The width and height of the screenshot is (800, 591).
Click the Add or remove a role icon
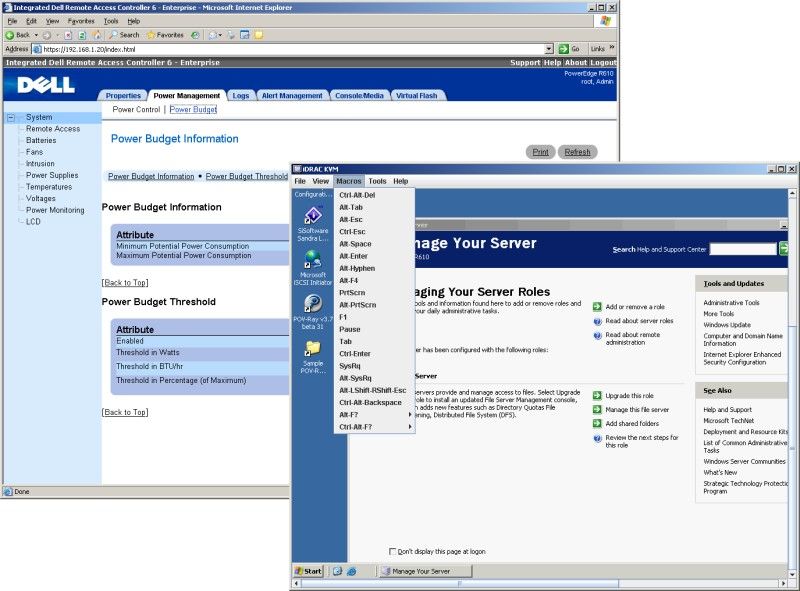tap(597, 307)
